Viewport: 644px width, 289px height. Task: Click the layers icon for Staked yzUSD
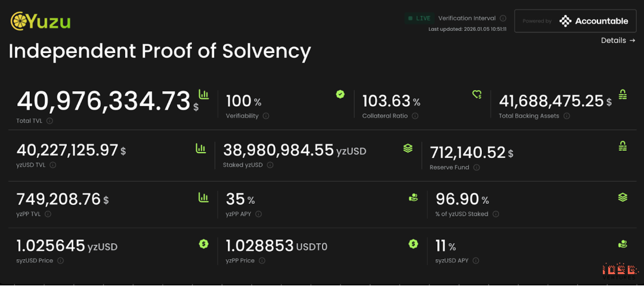[x=408, y=148]
